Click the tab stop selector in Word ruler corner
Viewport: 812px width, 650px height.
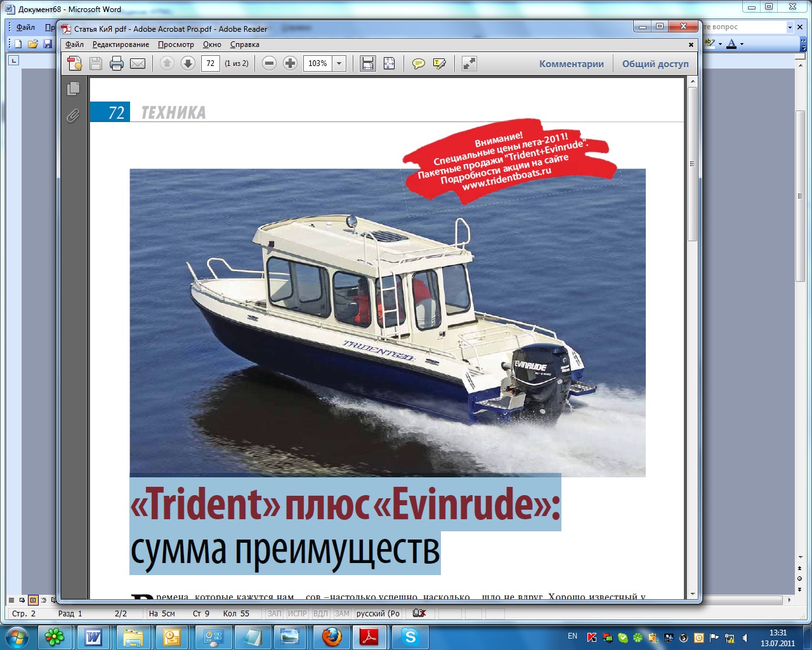point(13,60)
